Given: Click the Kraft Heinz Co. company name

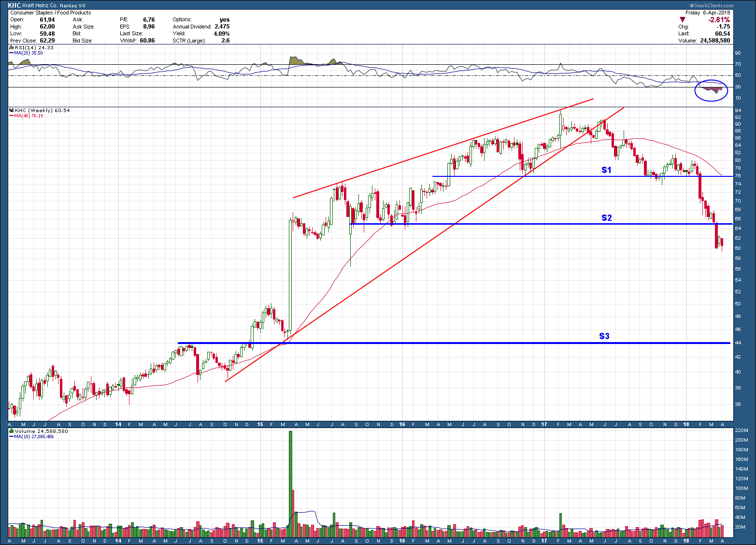Looking at the screenshot, I should pos(40,6).
